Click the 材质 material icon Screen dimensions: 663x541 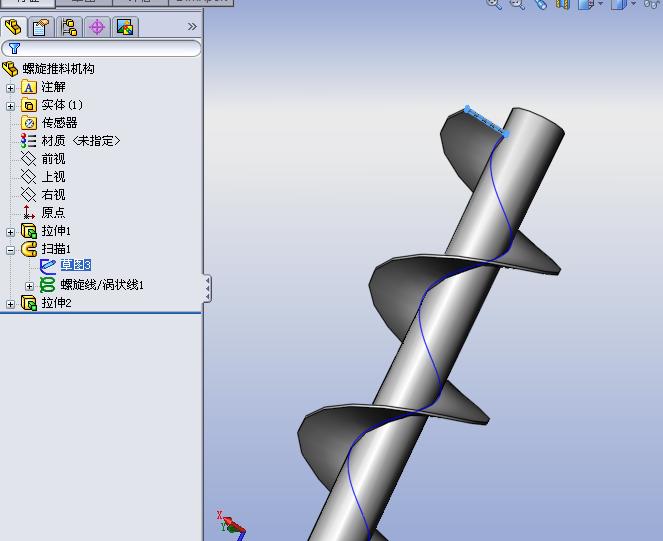[x=29, y=141]
